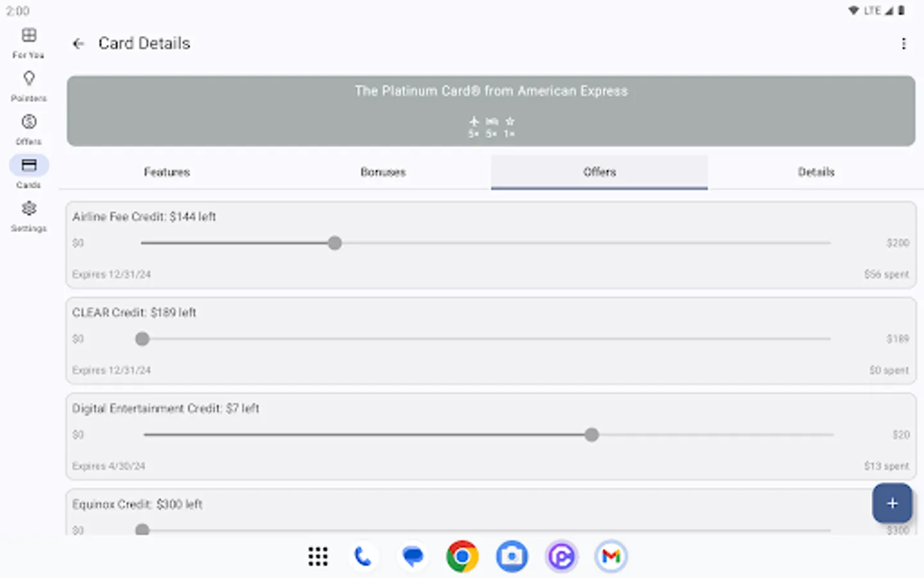Launch the Phone app from dock
Viewport: 924px width, 578px height.
pyautogui.click(x=363, y=556)
